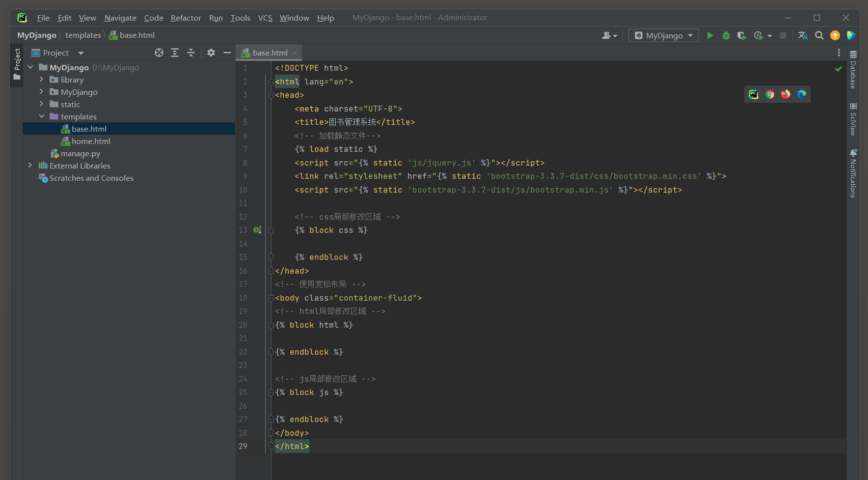Place cursor on the title tag line
868x480 pixels.
tap(354, 122)
